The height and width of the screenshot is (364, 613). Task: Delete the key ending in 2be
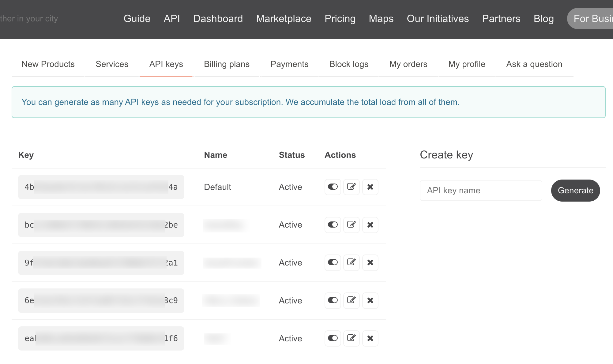tap(370, 225)
